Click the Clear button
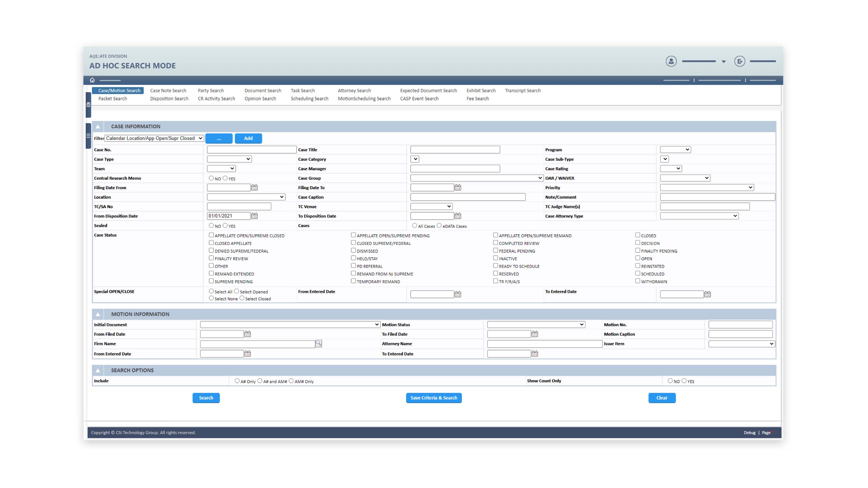868x488 pixels. tap(662, 398)
